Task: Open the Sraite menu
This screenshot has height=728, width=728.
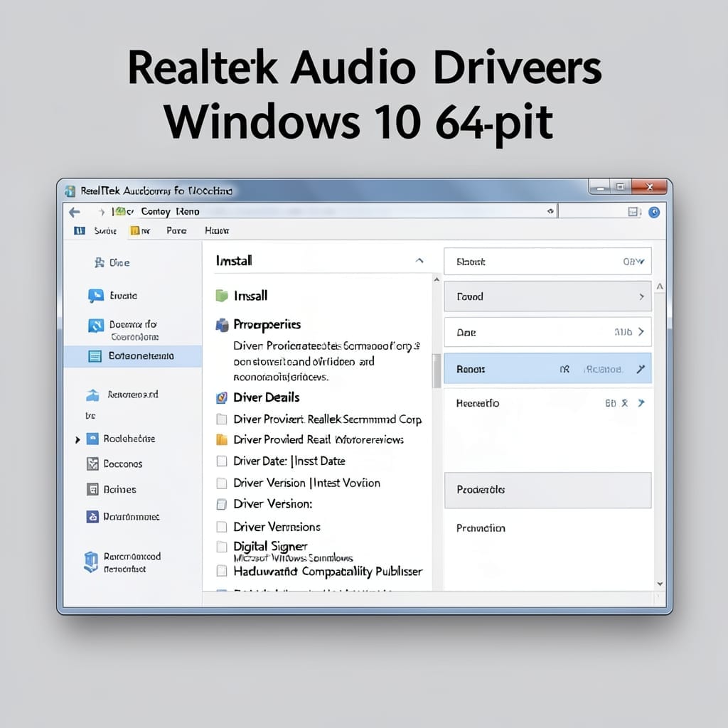Action: click(105, 231)
